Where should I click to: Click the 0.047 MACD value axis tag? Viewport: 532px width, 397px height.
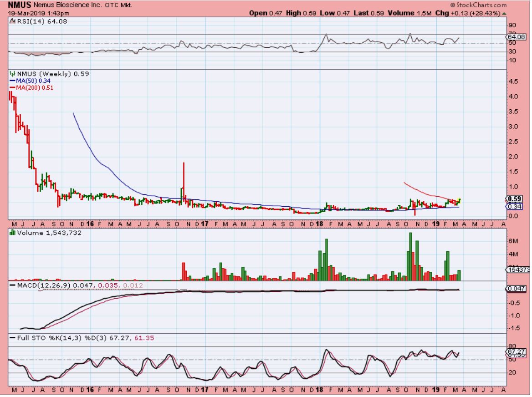click(x=517, y=288)
